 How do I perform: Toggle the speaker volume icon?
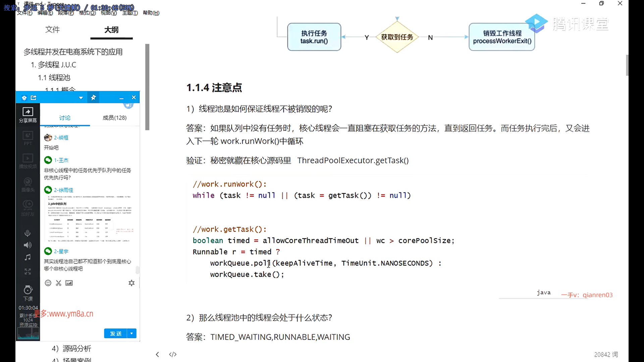pos(28,245)
